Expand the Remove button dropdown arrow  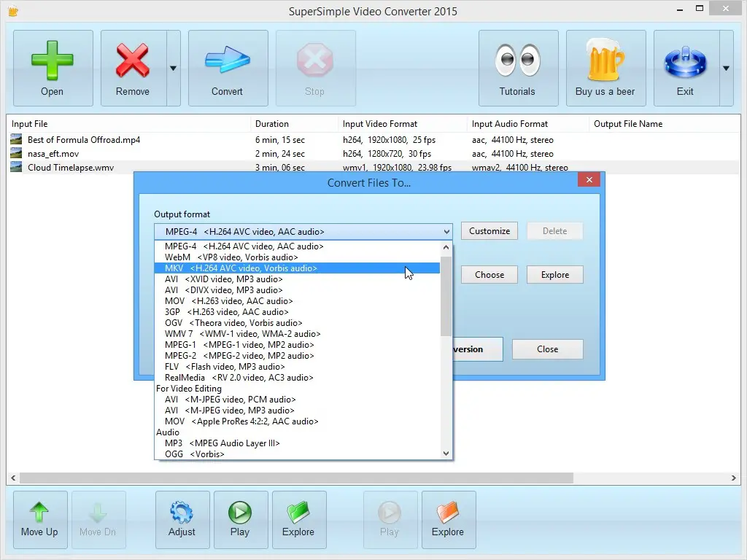click(x=174, y=68)
